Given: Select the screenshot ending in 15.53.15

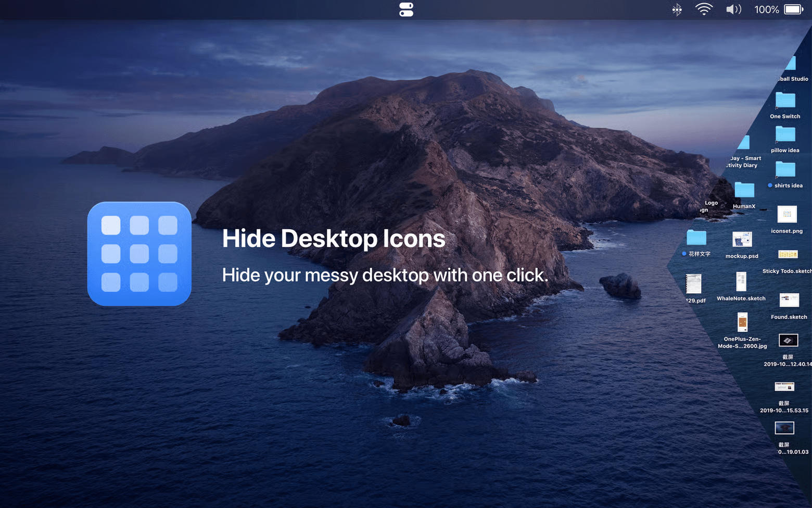Looking at the screenshot, I should point(784,387).
